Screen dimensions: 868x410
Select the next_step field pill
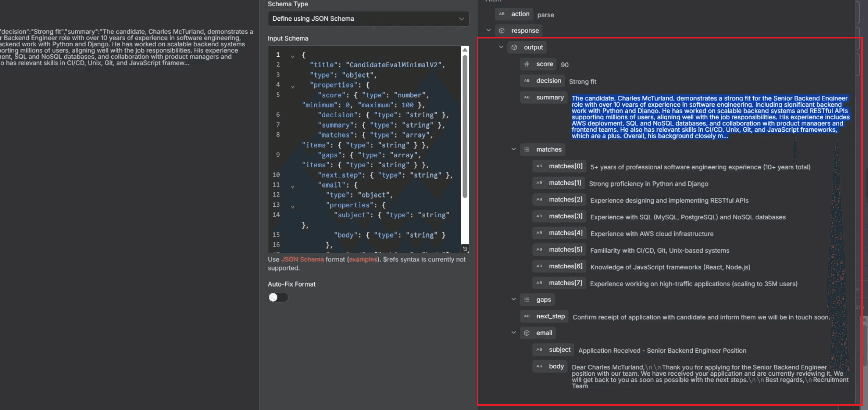coord(544,316)
